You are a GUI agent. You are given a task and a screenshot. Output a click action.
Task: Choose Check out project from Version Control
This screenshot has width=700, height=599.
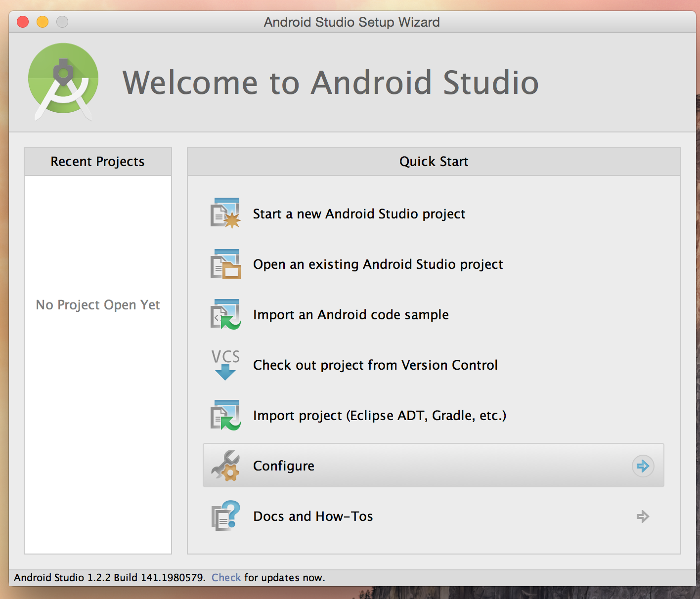[375, 365]
